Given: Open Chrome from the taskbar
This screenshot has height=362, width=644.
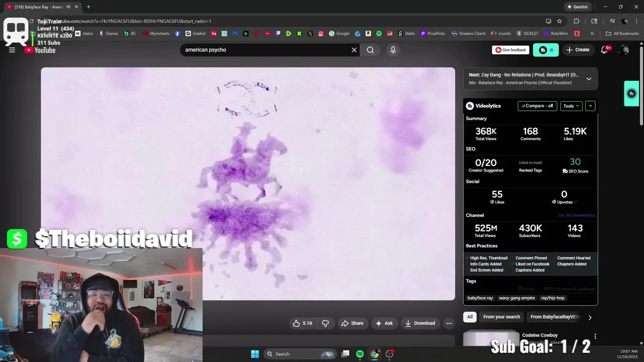Looking at the screenshot, I should click(375, 354).
